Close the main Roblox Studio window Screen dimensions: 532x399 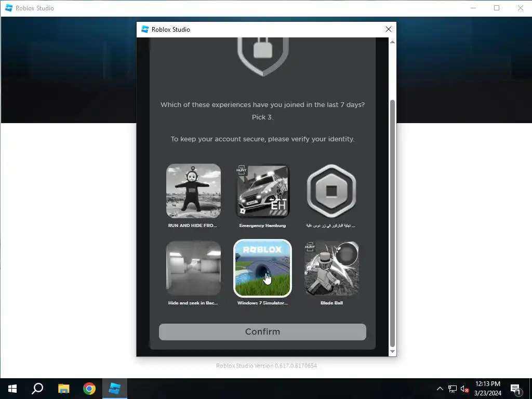tap(521, 8)
